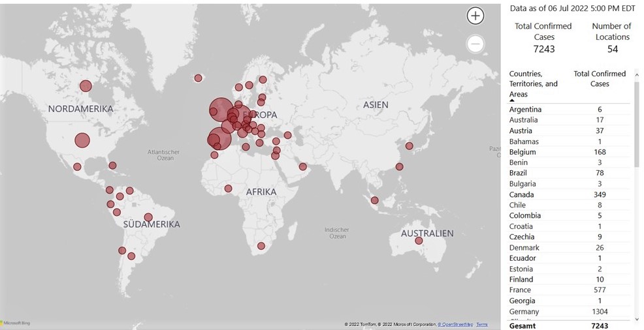Click the 7243 total confirmed cases card
644x330 pixels.
tap(543, 38)
